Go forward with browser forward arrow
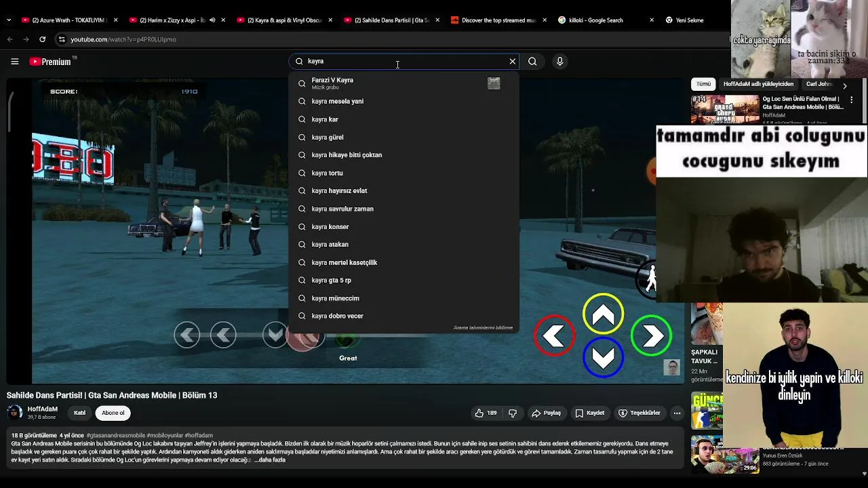 (x=26, y=39)
